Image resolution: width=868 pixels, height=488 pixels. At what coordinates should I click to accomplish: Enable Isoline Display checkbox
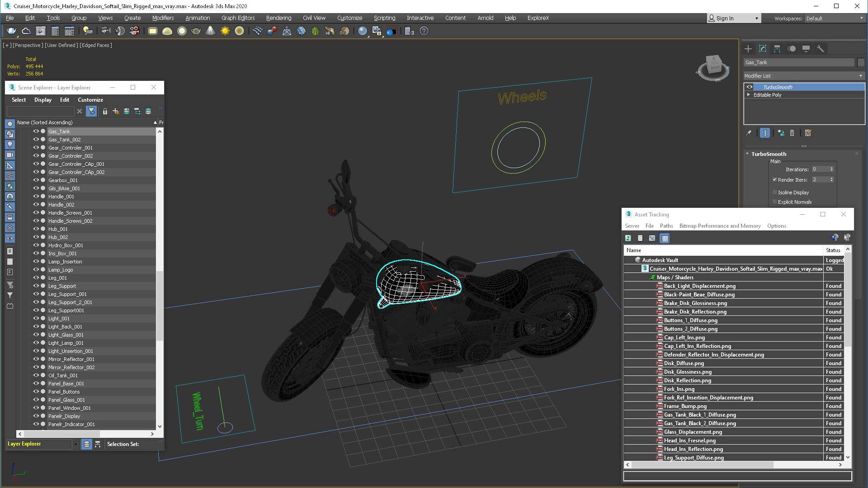[775, 192]
